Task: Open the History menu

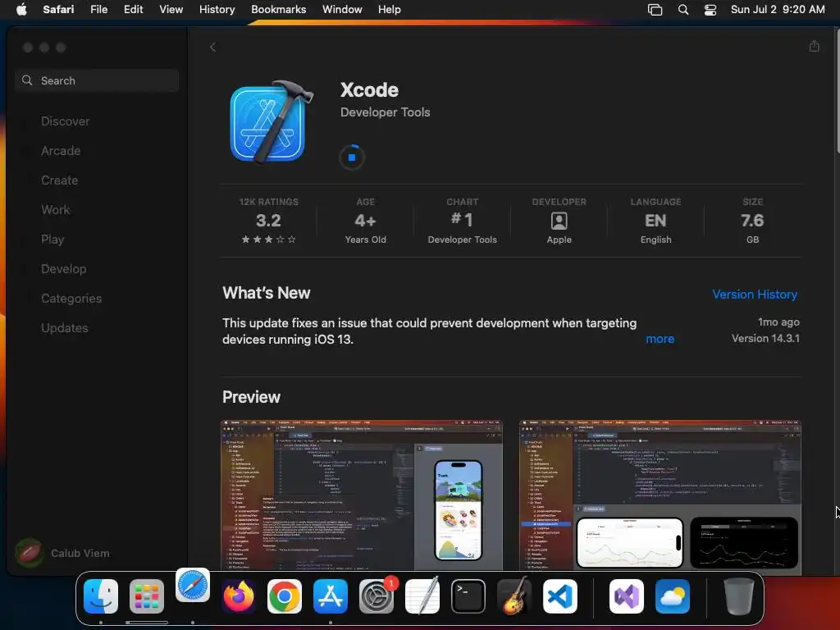Action: (217, 9)
